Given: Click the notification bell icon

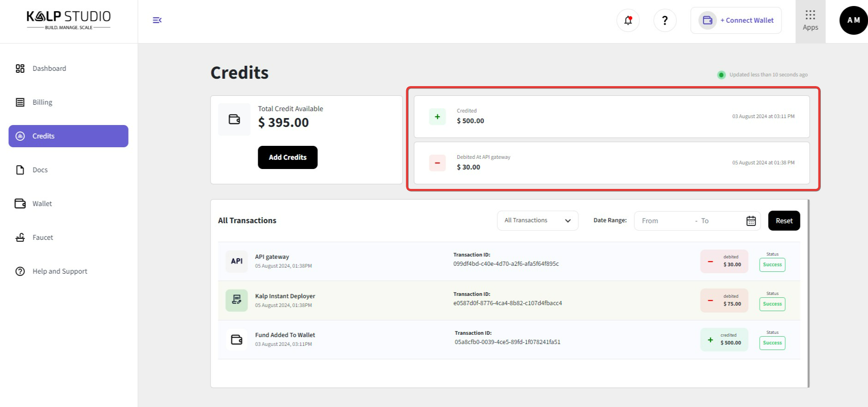Looking at the screenshot, I should tap(628, 20).
